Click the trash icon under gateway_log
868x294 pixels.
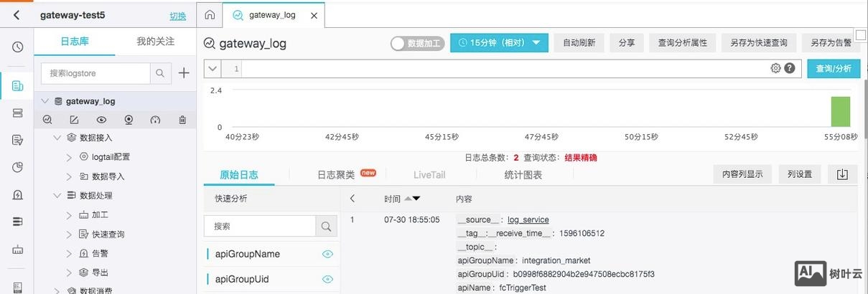(182, 120)
